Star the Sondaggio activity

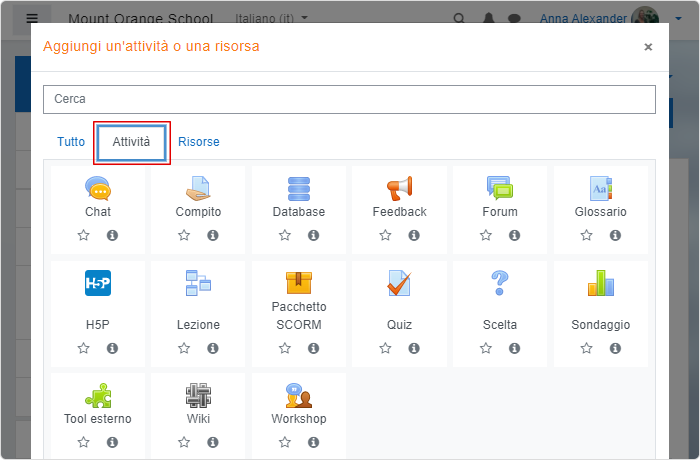(x=587, y=348)
